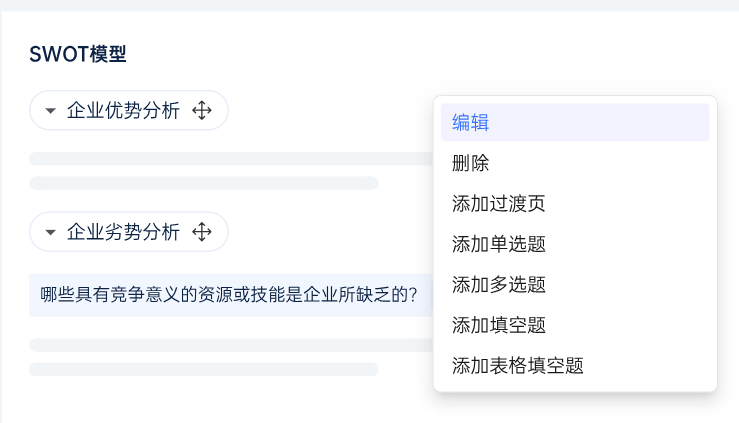The image size is (739, 423).
Task: Click the question 哪些具有竞争意义的资源或技能是企业所缺乏的？
Action: click(x=228, y=295)
